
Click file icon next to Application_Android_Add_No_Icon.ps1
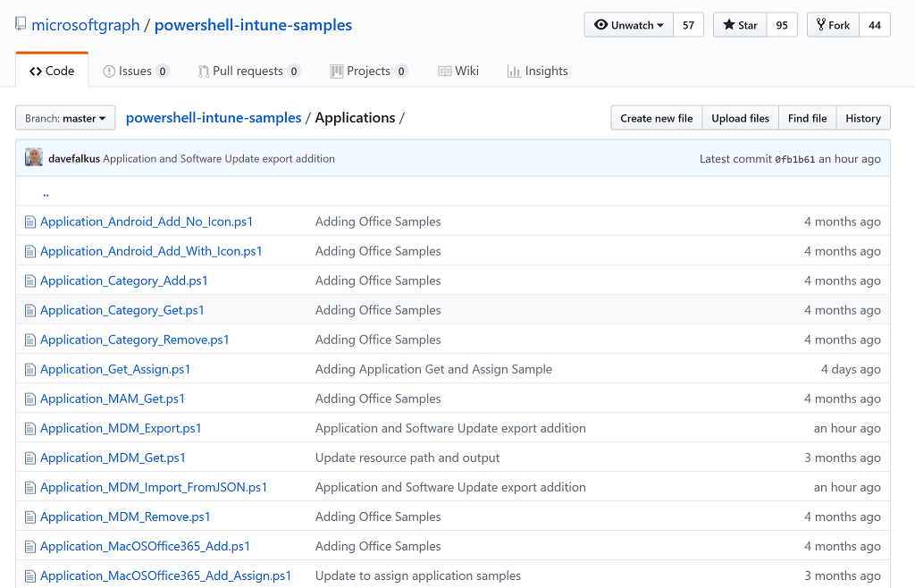point(30,223)
